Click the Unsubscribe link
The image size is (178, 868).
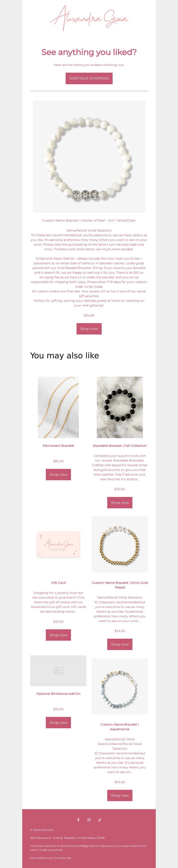pyautogui.click(x=63, y=858)
